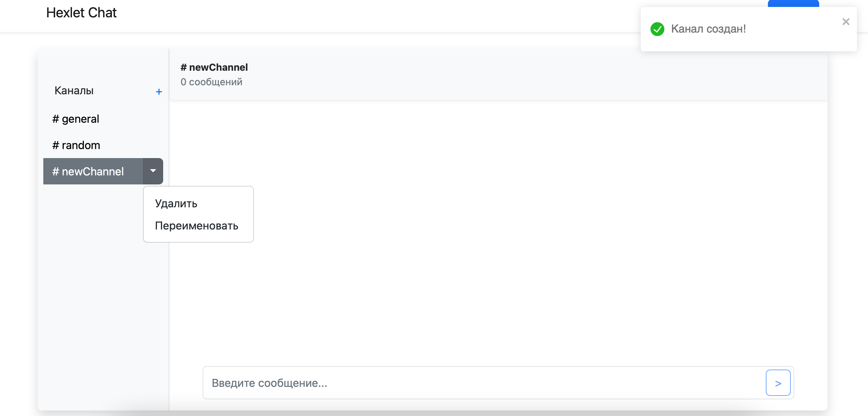Click the send arrow icon next to message field

(x=778, y=383)
